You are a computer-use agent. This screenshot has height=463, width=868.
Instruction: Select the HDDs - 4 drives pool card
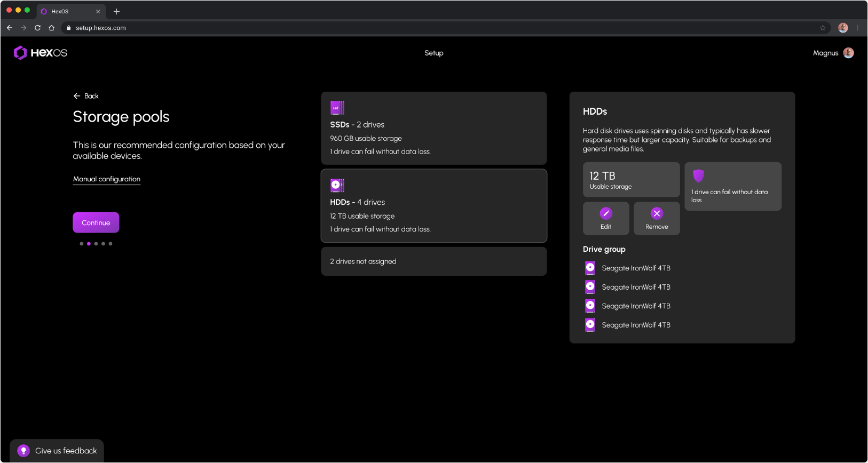tap(433, 206)
